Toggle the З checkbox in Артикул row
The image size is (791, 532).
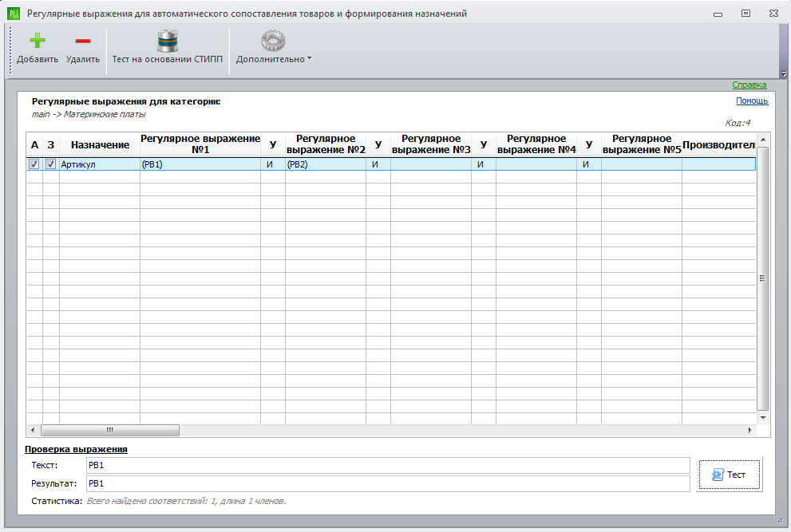coord(50,164)
